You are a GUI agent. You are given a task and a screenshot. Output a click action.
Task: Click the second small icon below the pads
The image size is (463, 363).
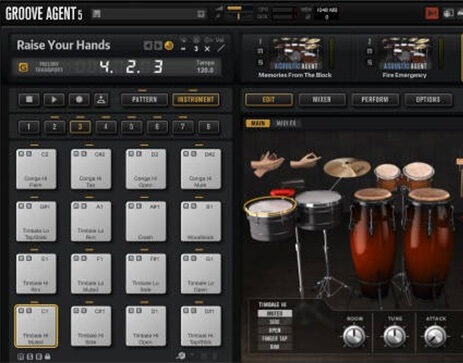pyautogui.click(x=30, y=356)
